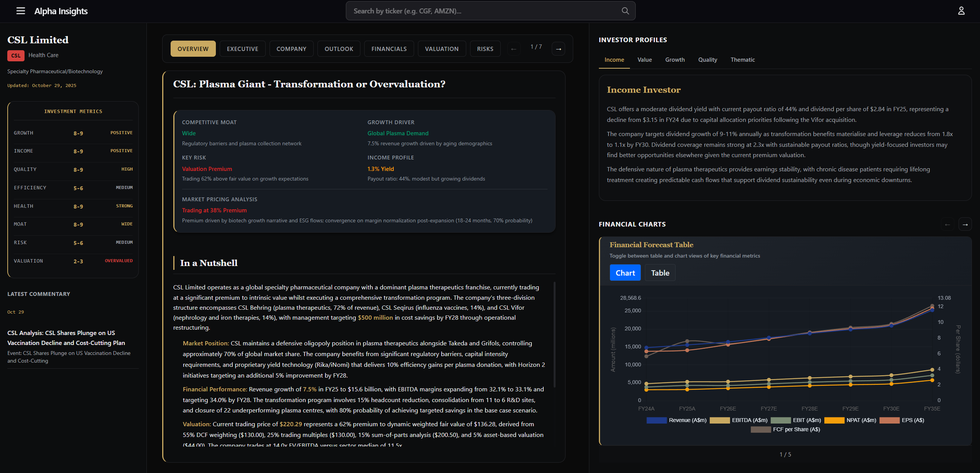Screen dimensions: 980x473
Task: Advance Financial Charts with the right arrow
Action: pos(966,224)
